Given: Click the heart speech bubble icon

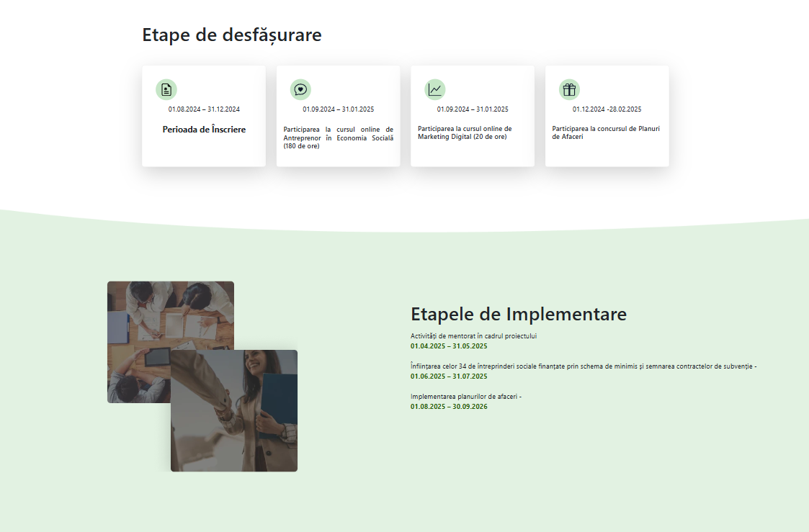Looking at the screenshot, I should click(x=300, y=89).
